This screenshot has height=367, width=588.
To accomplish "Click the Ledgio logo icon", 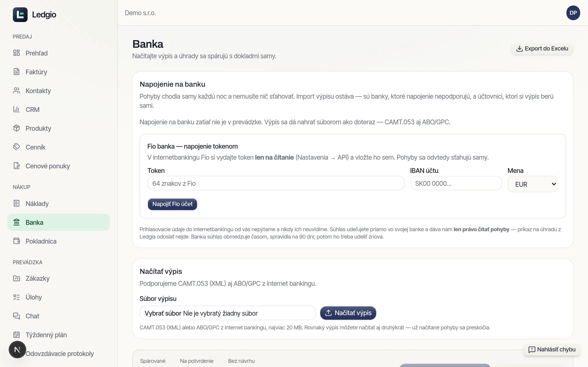I will tap(20, 14).
